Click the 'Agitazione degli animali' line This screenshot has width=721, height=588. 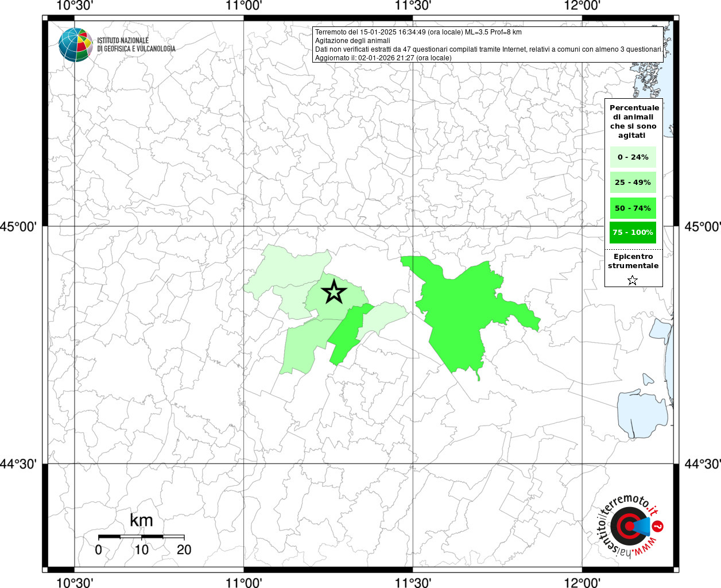click(x=352, y=41)
